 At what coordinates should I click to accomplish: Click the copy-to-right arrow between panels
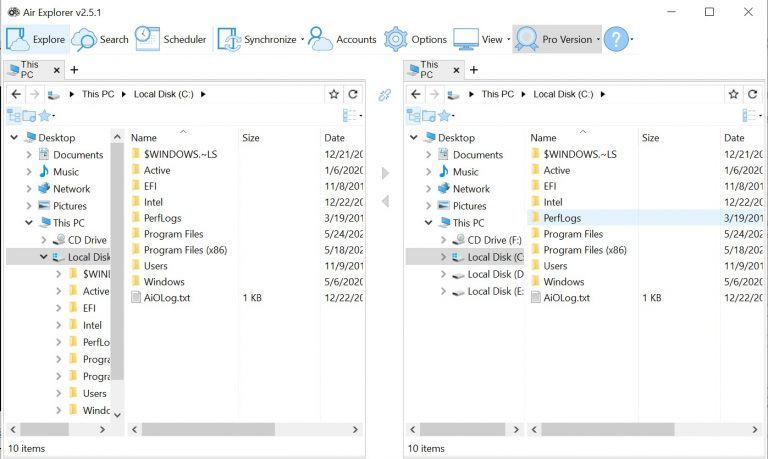coord(385,173)
